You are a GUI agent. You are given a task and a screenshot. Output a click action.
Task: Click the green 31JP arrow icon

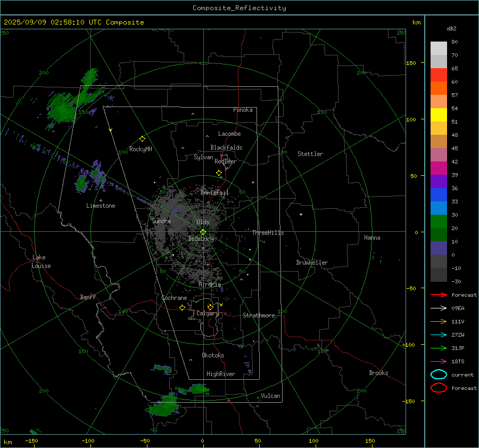pyautogui.click(x=439, y=348)
